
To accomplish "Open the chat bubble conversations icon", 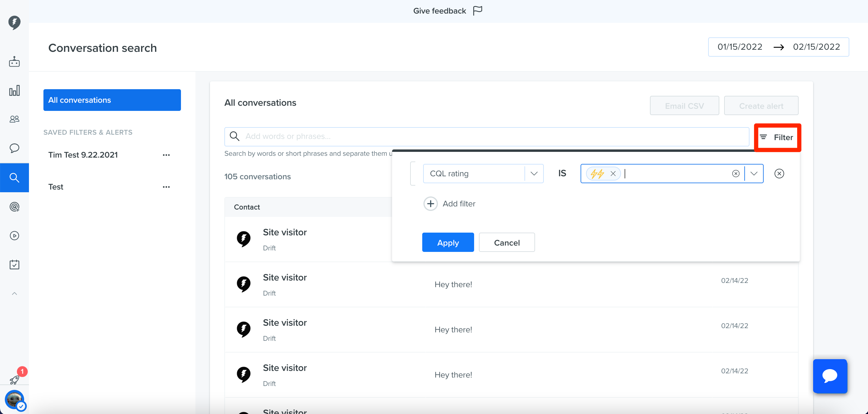I will 14,148.
